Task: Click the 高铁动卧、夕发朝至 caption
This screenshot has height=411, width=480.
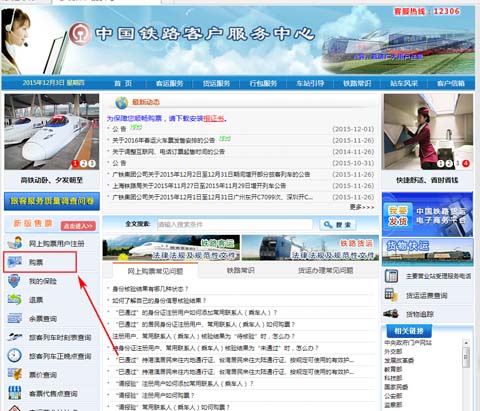Action: point(52,180)
